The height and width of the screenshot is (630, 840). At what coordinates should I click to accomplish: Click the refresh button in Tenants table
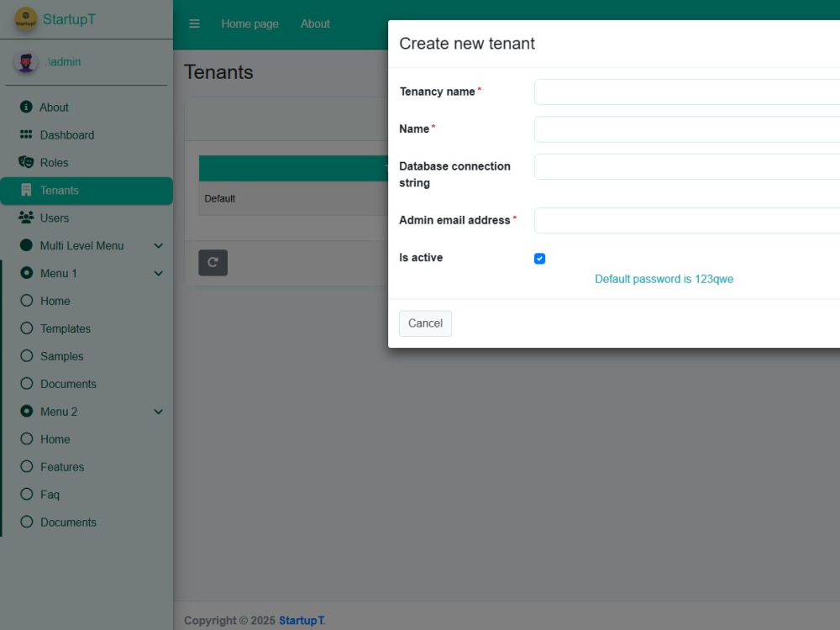(213, 262)
